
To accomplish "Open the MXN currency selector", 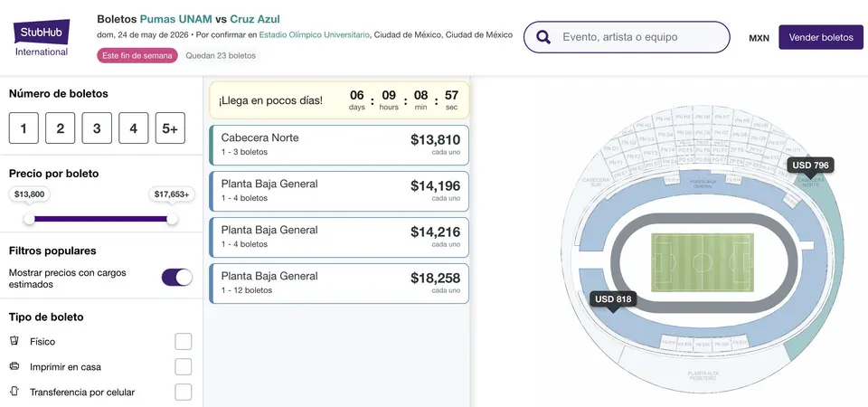I will coord(759,38).
